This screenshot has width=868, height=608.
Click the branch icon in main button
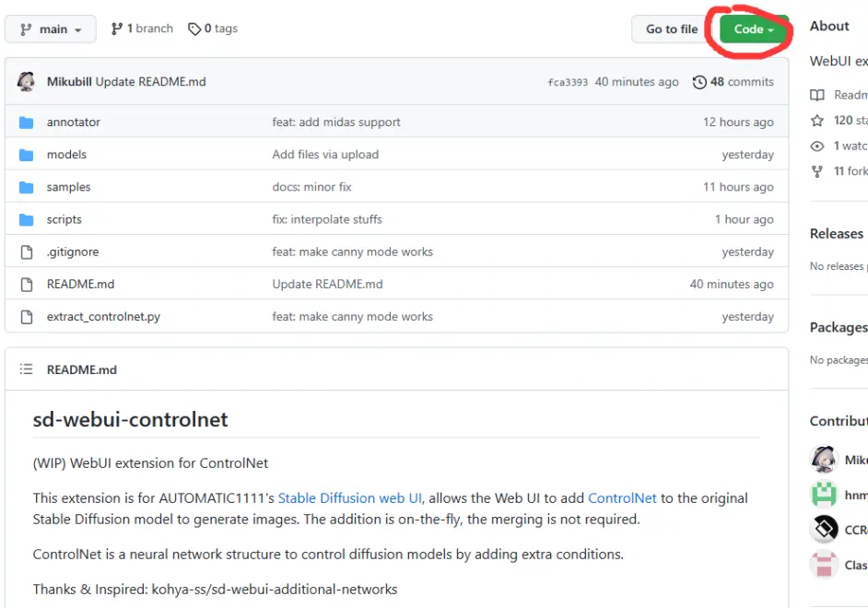click(x=26, y=29)
